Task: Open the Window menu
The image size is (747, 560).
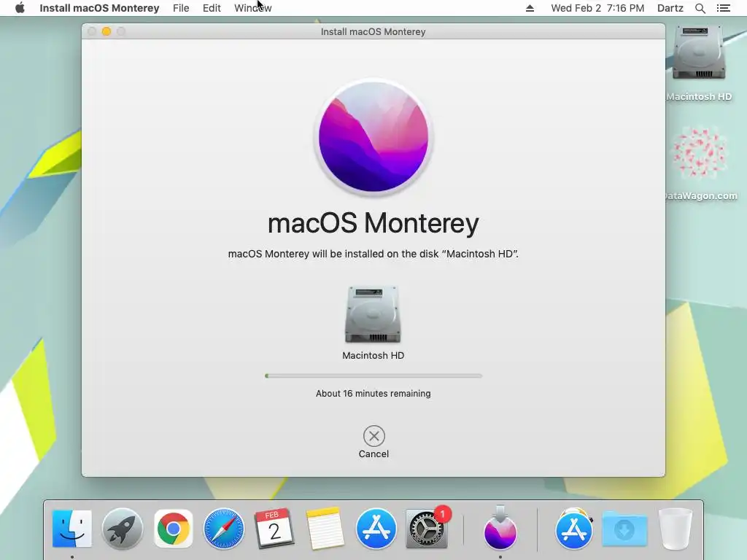Action: 253,8
